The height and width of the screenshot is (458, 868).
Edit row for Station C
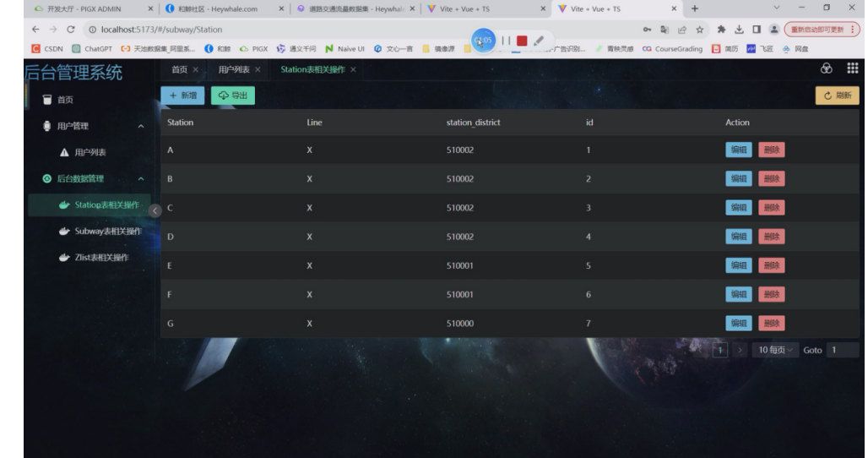(x=739, y=208)
